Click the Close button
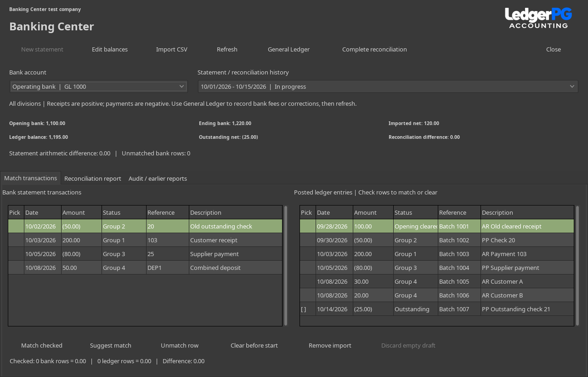 coord(554,49)
